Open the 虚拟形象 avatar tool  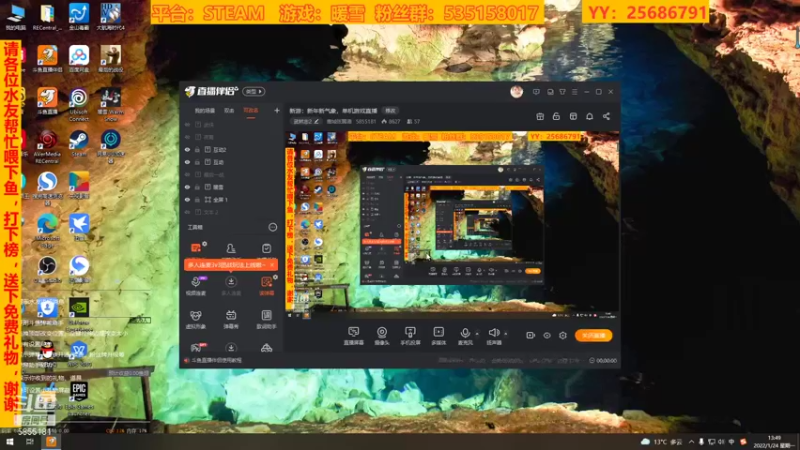(196, 319)
